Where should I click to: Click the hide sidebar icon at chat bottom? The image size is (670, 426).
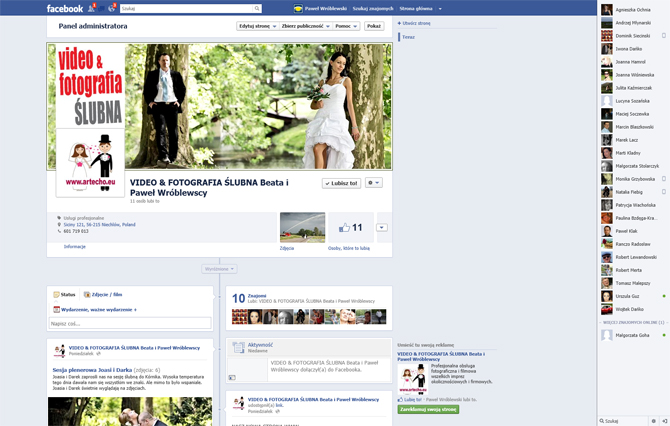(664, 421)
